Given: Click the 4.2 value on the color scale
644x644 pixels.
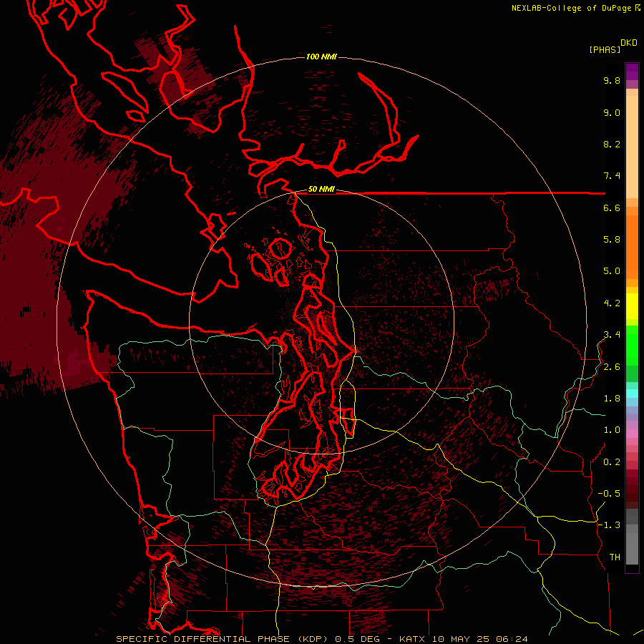Looking at the screenshot, I should (x=612, y=303).
